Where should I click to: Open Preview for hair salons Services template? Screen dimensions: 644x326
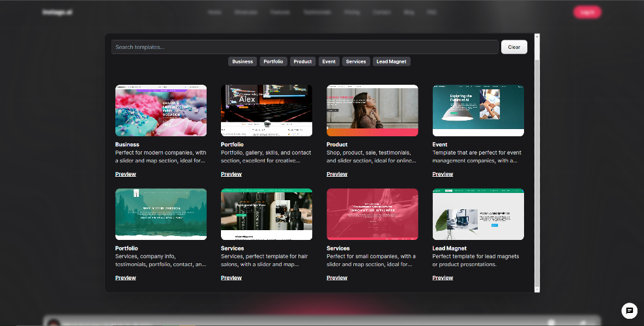231,278
